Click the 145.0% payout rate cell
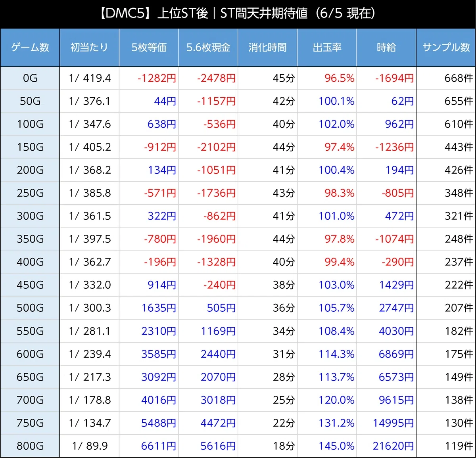The height and width of the screenshot is (458, 476). click(x=327, y=446)
